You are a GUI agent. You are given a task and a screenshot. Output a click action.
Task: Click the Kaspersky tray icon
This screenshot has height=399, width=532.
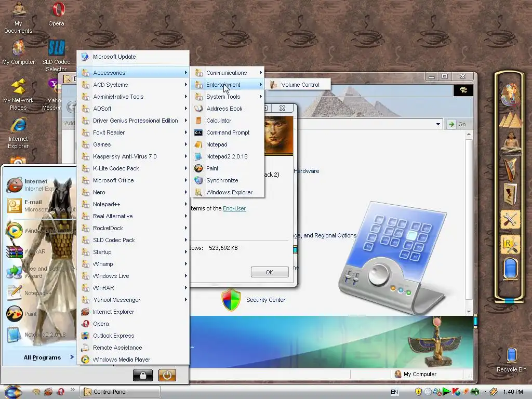point(456,392)
